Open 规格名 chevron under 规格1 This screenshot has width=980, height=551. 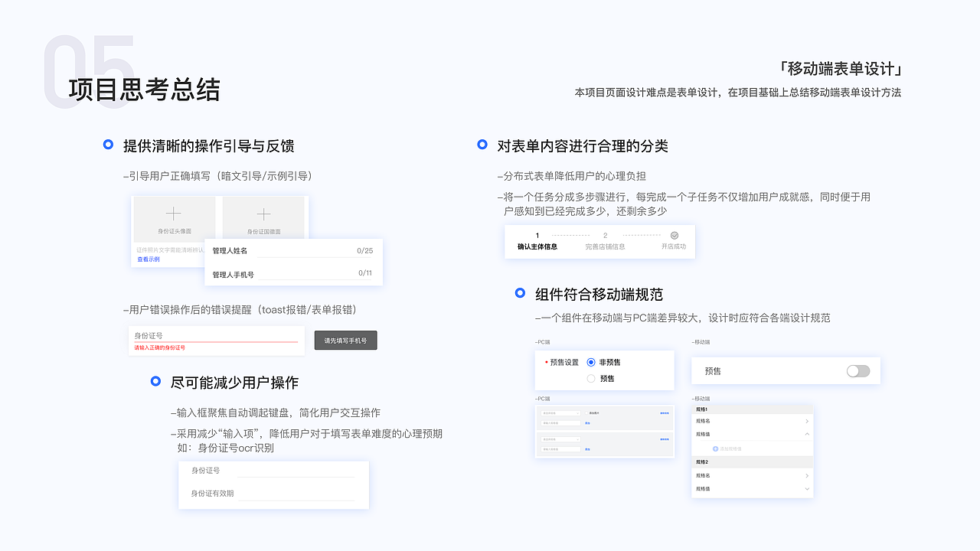pyautogui.click(x=807, y=421)
